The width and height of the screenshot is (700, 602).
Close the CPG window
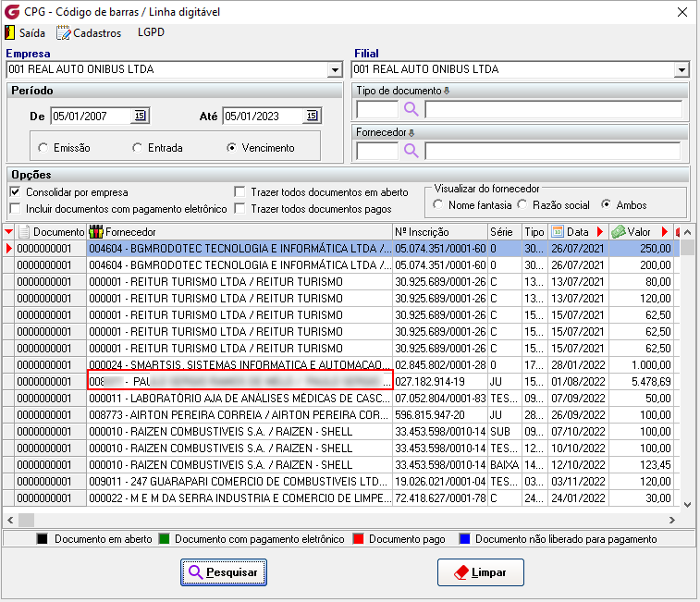[682, 12]
